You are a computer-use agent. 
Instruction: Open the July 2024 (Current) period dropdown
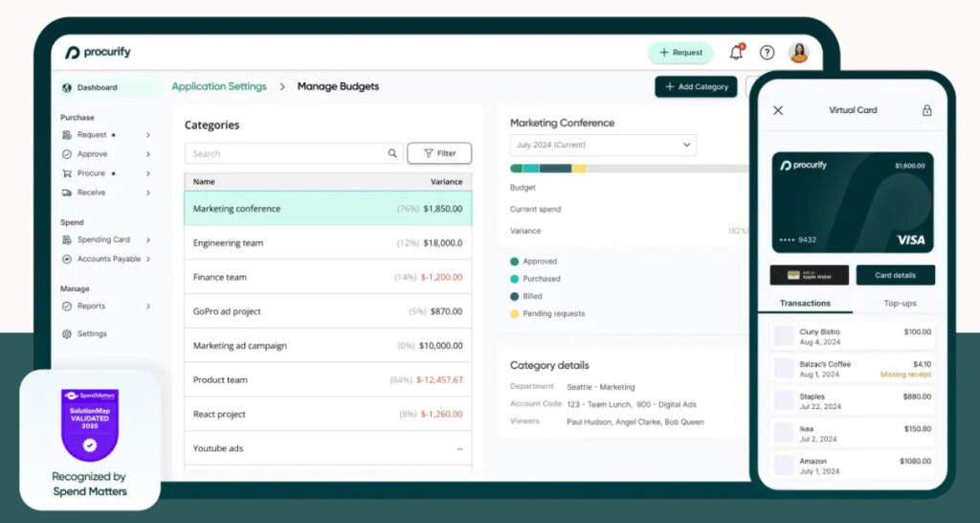603,145
